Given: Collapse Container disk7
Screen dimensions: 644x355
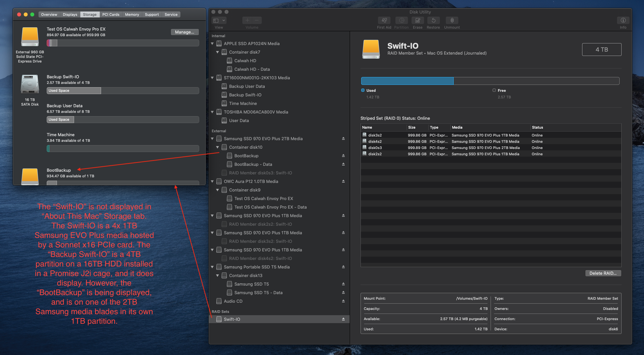Looking at the screenshot, I should point(218,52).
